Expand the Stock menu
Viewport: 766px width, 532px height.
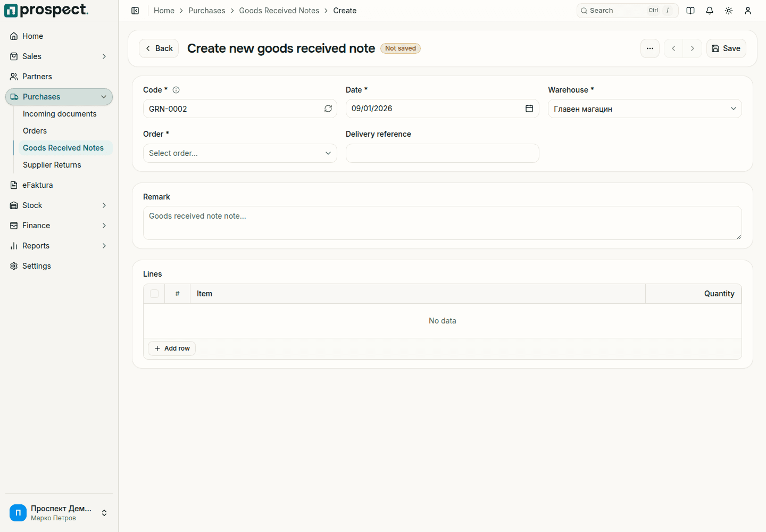click(59, 205)
